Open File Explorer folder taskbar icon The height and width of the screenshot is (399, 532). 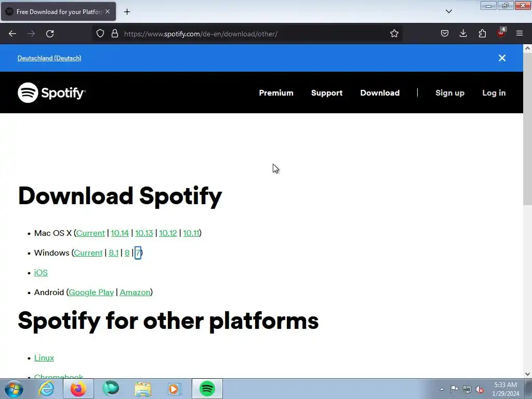coord(143,389)
